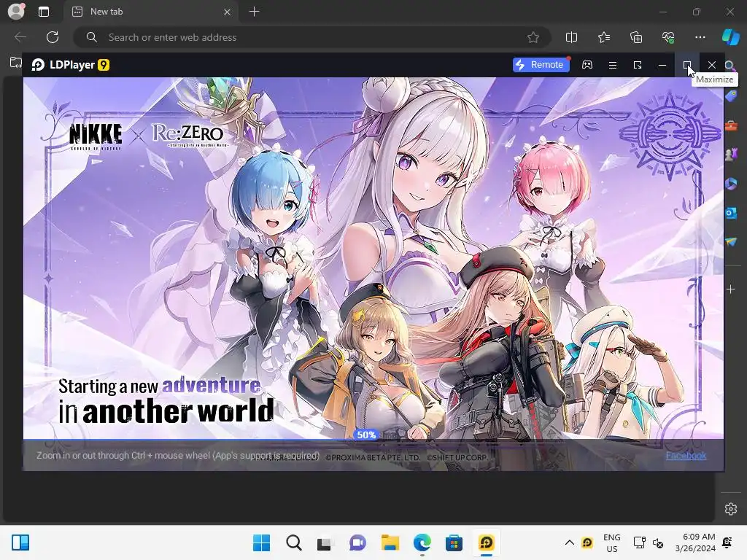
Task: Minimize the LDPlayer window
Action: [662, 65]
